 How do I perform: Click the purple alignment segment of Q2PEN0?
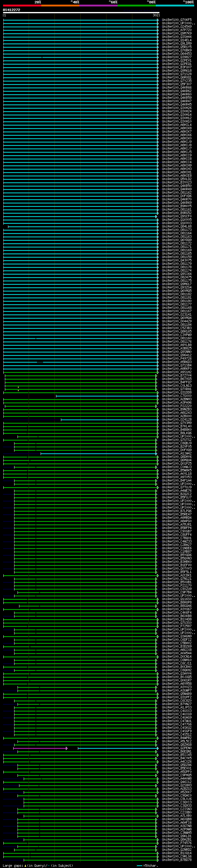40,748
